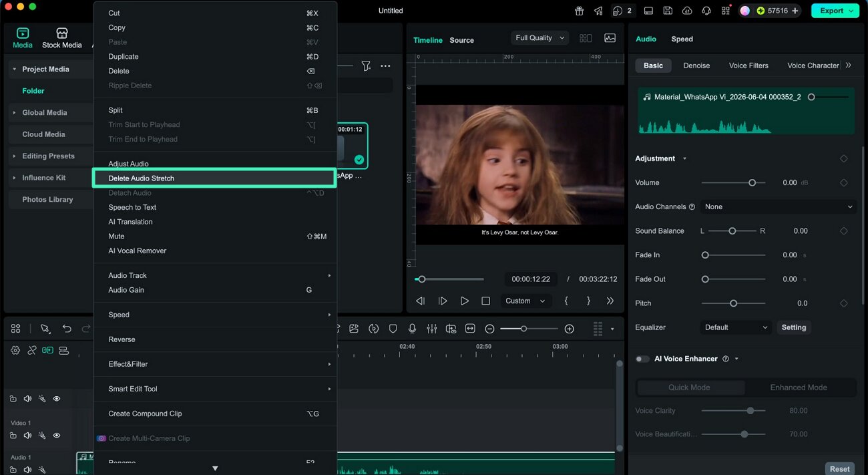Mute the Video 1 track speaker icon
Image resolution: width=868 pixels, height=475 pixels.
click(x=27, y=436)
